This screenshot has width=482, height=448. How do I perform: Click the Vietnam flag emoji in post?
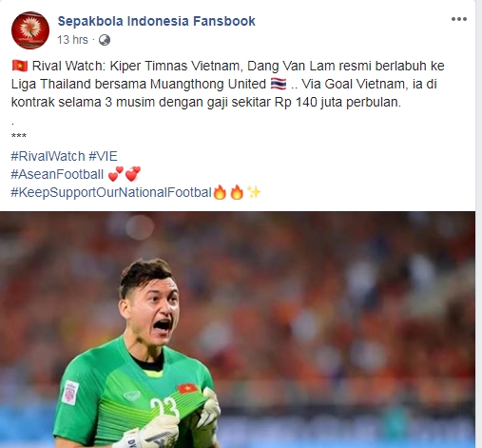coord(20,66)
